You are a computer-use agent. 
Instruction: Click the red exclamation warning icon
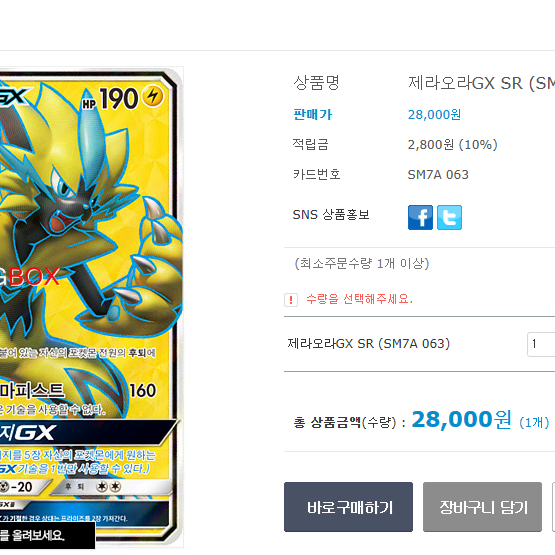click(291, 300)
